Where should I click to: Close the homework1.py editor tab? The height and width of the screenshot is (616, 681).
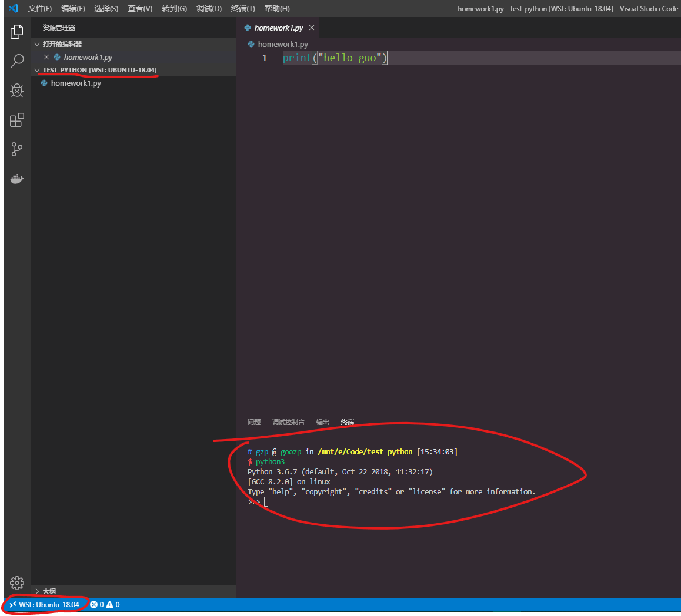pyautogui.click(x=312, y=28)
